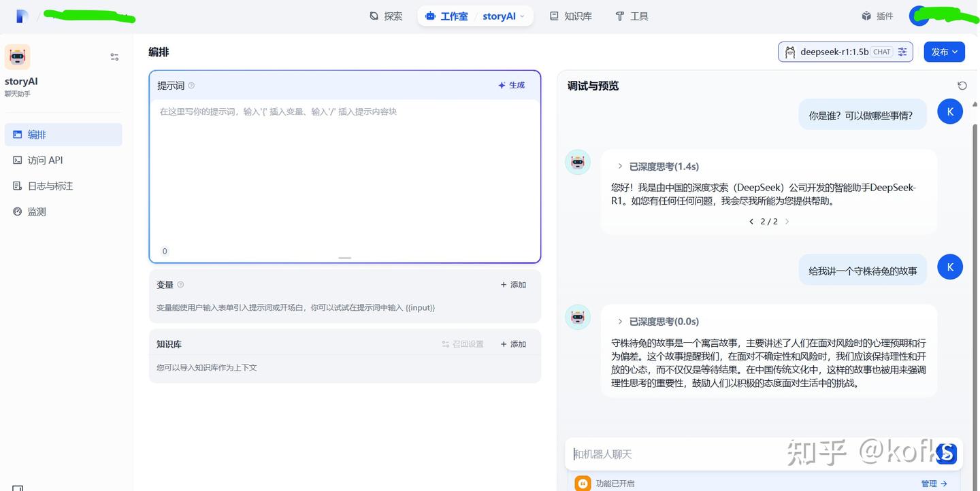Select the 编排 sidebar menu item

tap(36, 134)
